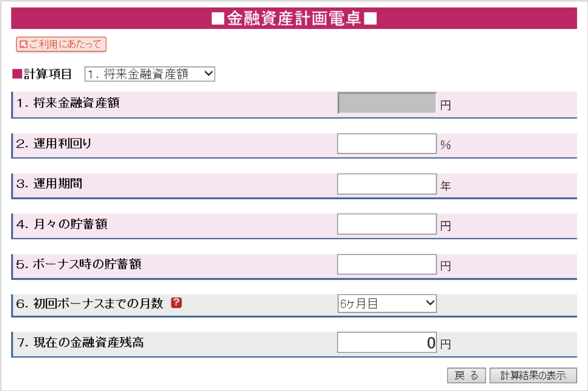Click the 計算項目 dropdown arrow
The height and width of the screenshot is (391, 588).
click(x=208, y=74)
